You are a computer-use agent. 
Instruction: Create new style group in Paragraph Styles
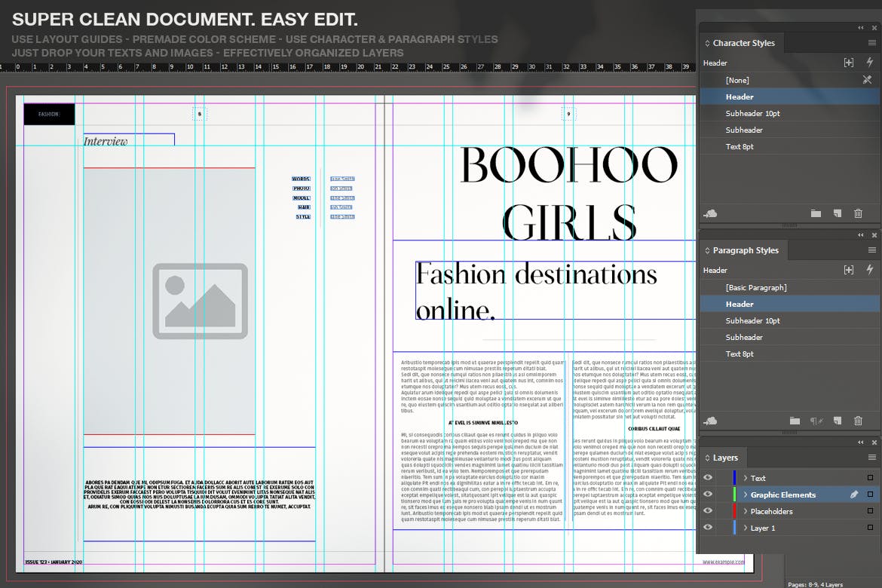tap(795, 421)
